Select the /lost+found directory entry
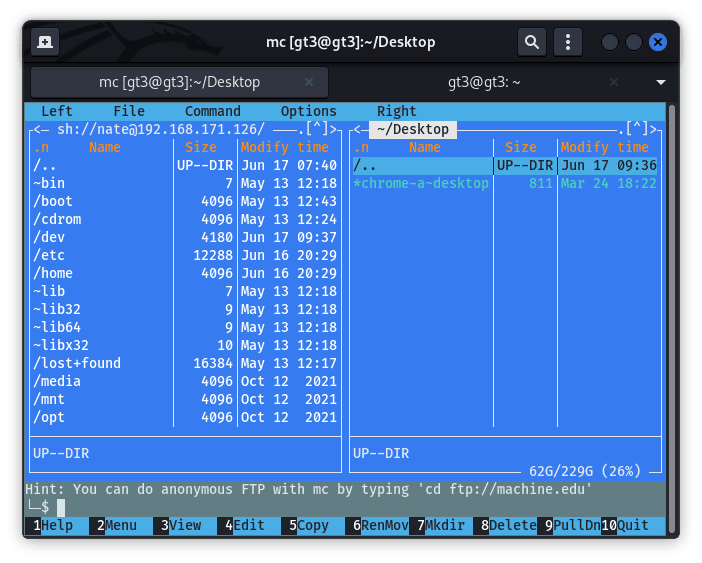This screenshot has width=702, height=563. point(76,363)
